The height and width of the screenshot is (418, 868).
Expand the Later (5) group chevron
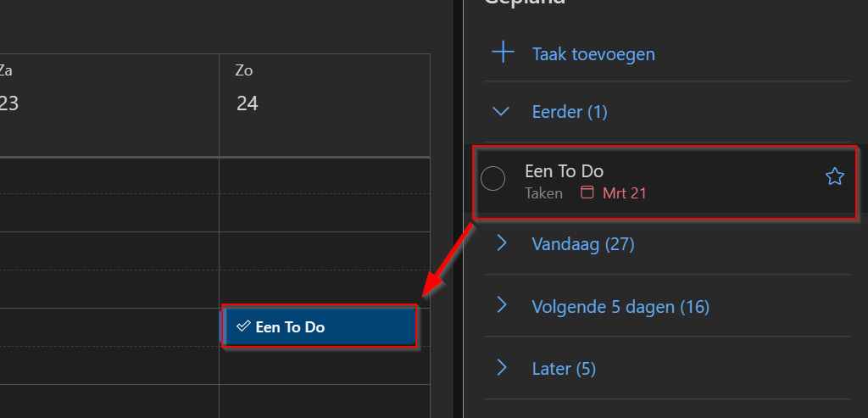502,367
